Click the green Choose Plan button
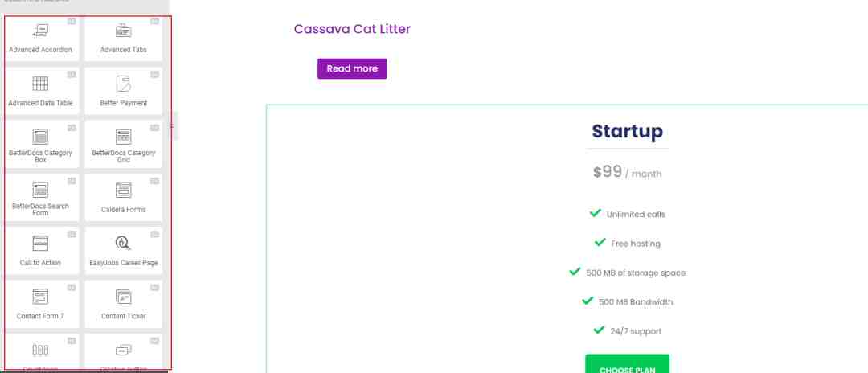The height and width of the screenshot is (373, 868). coord(627,364)
